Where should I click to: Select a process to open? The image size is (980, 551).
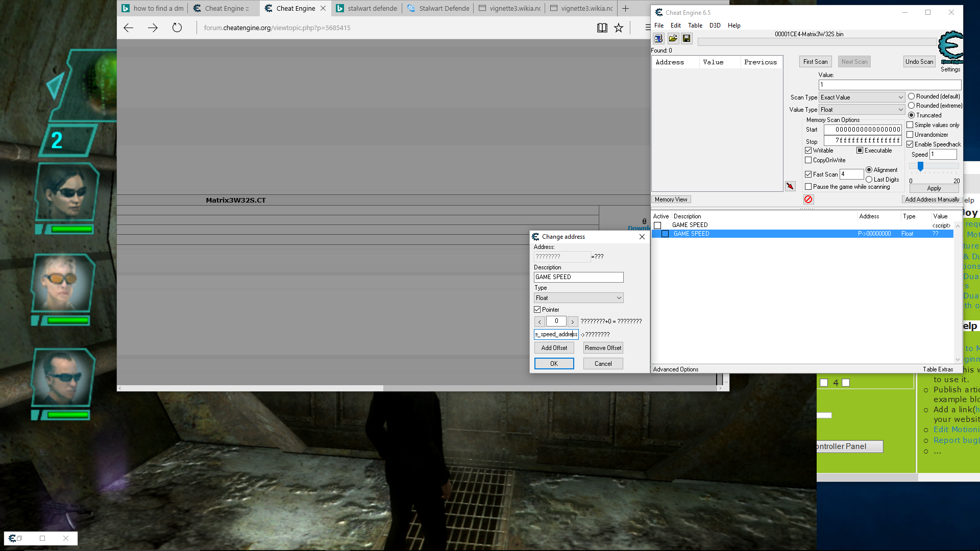pos(658,38)
